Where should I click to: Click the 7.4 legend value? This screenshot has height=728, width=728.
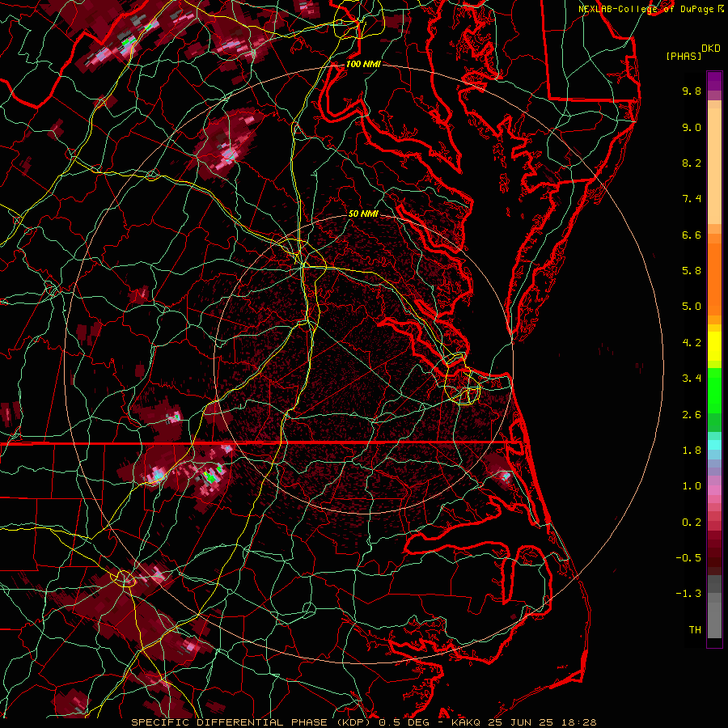[692, 199]
